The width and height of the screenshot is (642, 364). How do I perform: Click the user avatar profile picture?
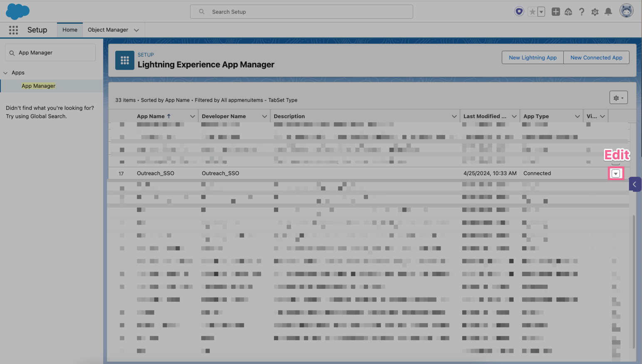[626, 10]
